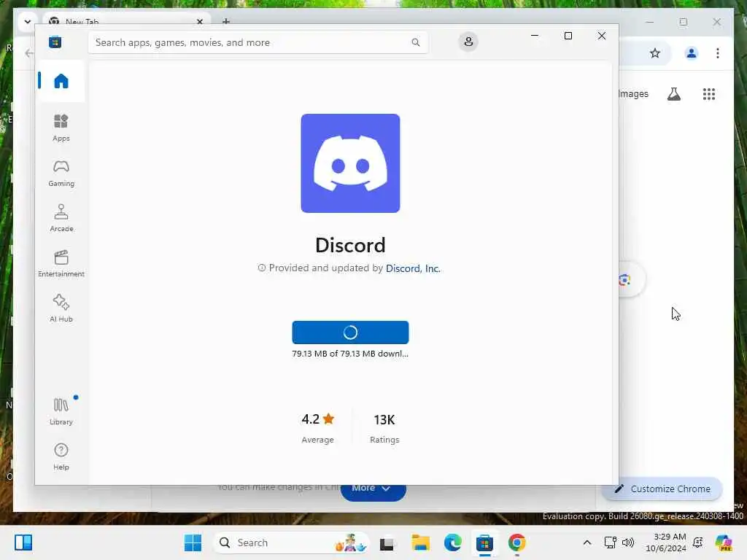
Task: Open Search Labs flask icon in Chrome
Action: point(673,94)
